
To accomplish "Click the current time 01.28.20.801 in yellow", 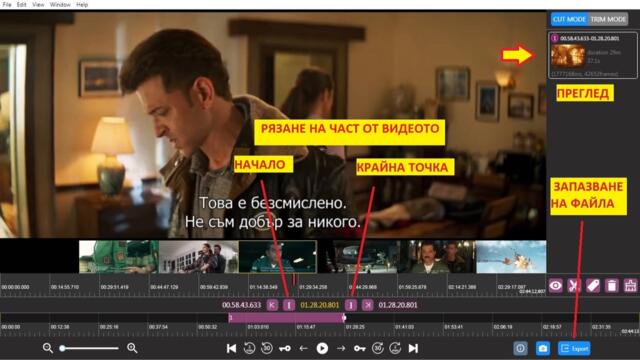I will click(320, 305).
